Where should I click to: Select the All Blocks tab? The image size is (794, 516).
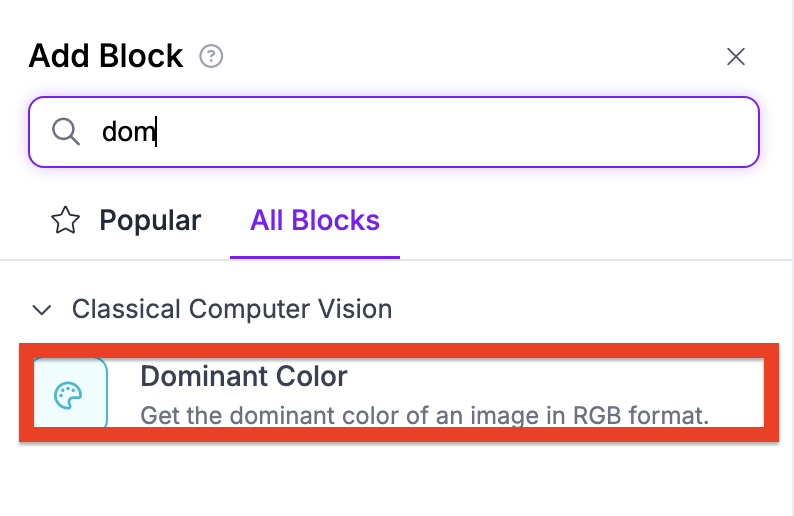(x=315, y=220)
